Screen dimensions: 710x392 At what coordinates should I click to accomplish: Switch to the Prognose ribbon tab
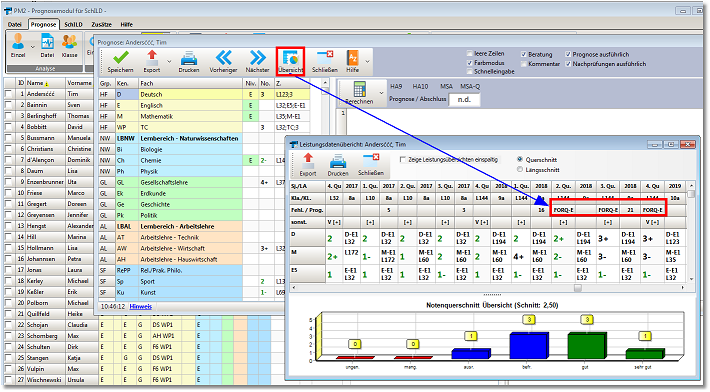pos(43,24)
